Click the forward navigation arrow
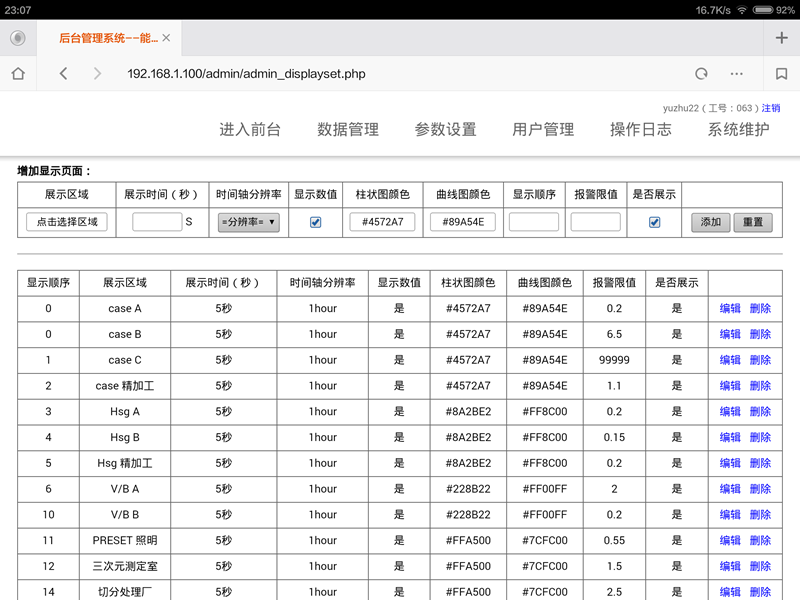Screen dimensions: 800x600 pos(97,74)
